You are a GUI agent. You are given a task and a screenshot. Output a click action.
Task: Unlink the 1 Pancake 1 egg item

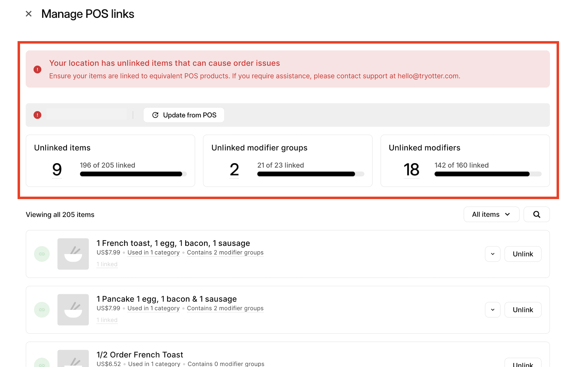523,310
